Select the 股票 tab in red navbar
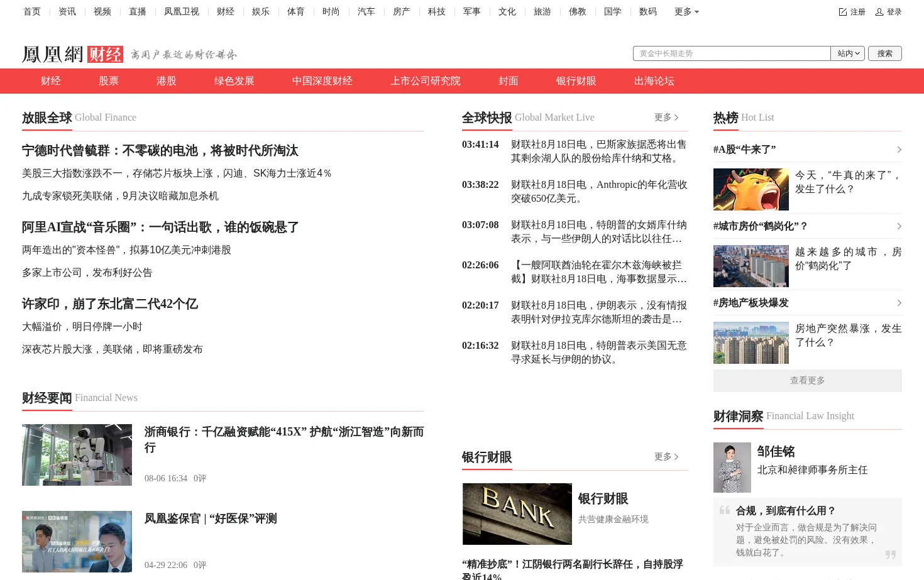This screenshot has height=580, width=924. (x=109, y=81)
